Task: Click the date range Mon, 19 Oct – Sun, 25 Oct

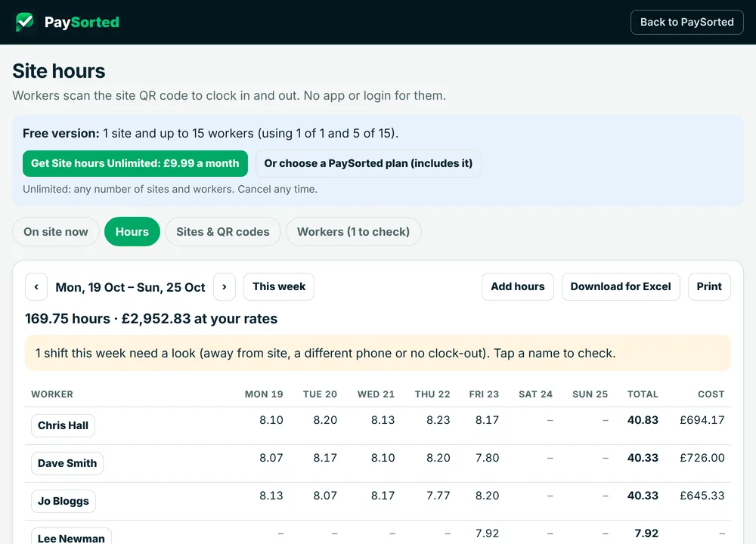Action: click(x=130, y=288)
